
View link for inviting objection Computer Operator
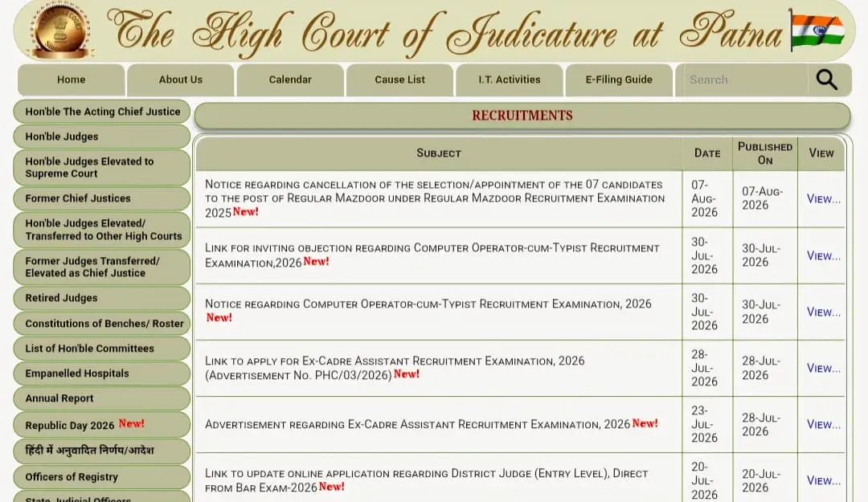823,255
